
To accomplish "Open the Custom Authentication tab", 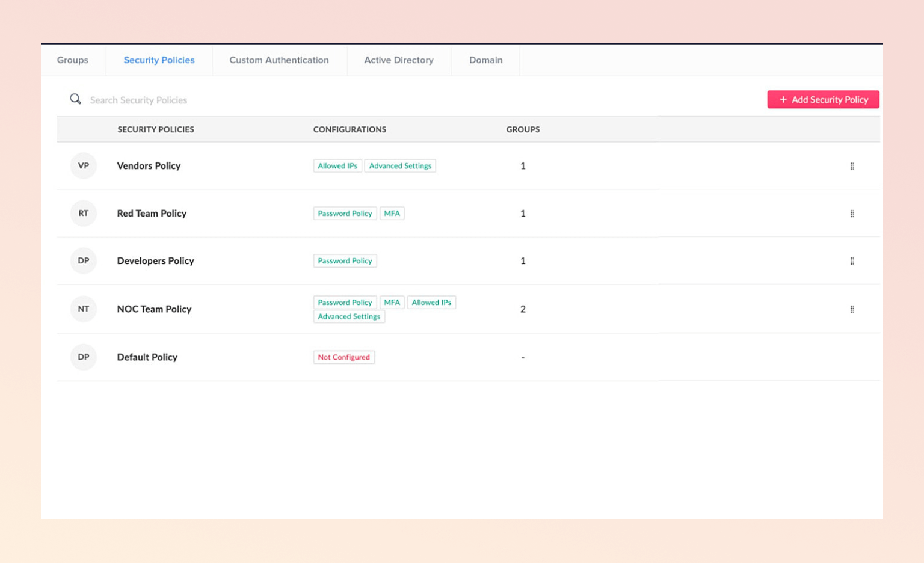I will [279, 60].
